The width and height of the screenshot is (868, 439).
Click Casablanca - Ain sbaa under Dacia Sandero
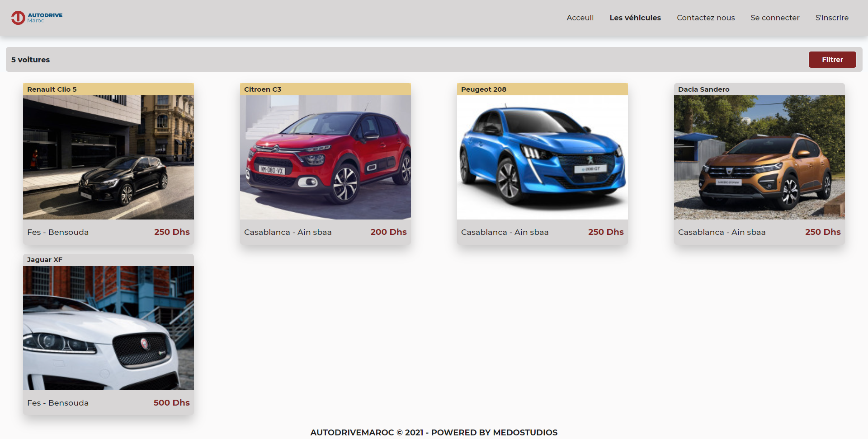click(722, 232)
